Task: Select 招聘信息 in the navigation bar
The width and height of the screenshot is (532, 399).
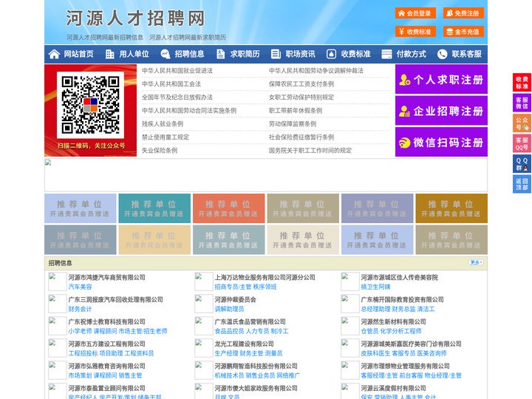Action: click(x=189, y=54)
